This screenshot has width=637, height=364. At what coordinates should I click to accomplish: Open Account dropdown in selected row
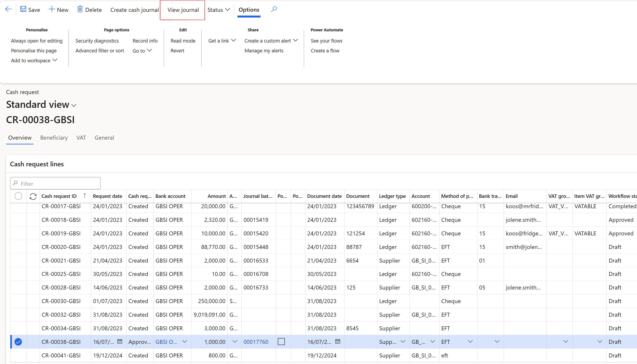pyautogui.click(x=432, y=341)
